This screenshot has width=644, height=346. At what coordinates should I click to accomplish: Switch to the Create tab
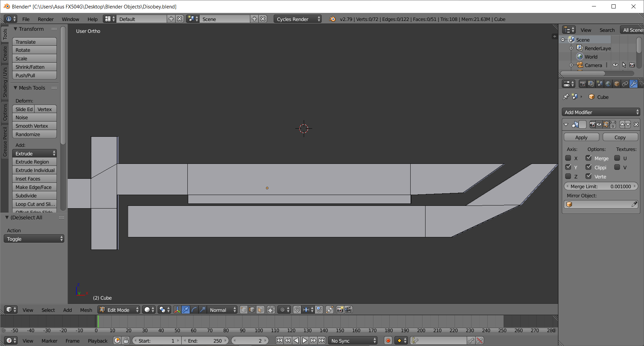tap(5, 53)
